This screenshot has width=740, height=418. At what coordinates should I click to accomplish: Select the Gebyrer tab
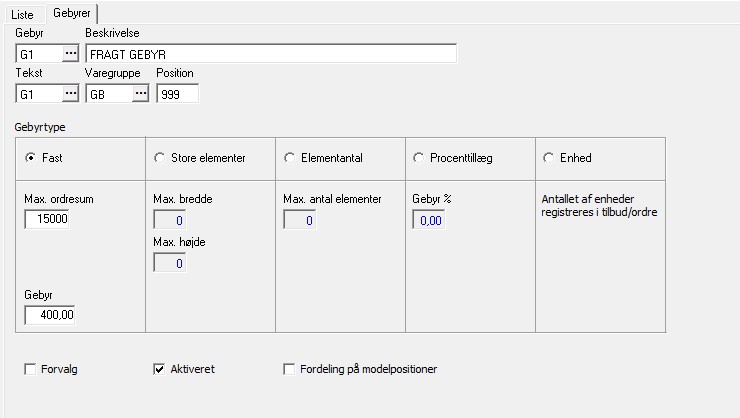tap(71, 14)
